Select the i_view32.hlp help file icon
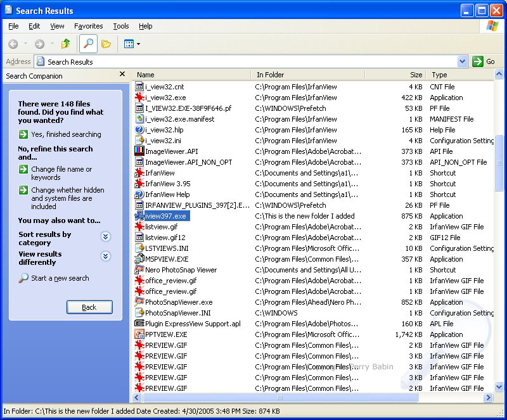The width and height of the screenshot is (507, 420). coord(139,130)
